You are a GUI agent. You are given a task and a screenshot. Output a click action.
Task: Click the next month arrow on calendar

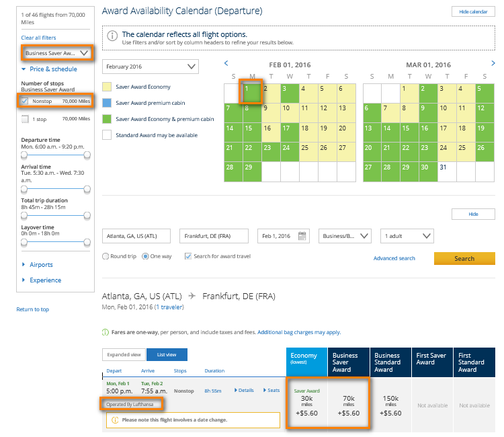click(x=493, y=64)
